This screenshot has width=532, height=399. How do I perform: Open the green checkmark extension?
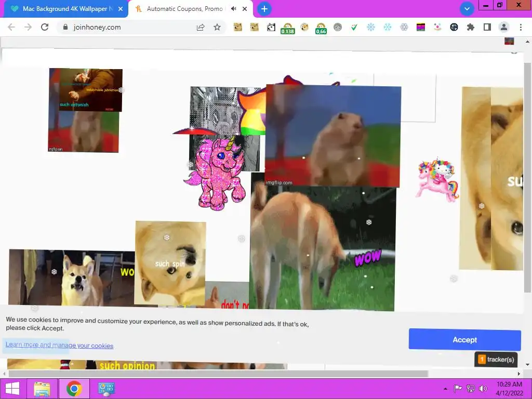(x=354, y=27)
